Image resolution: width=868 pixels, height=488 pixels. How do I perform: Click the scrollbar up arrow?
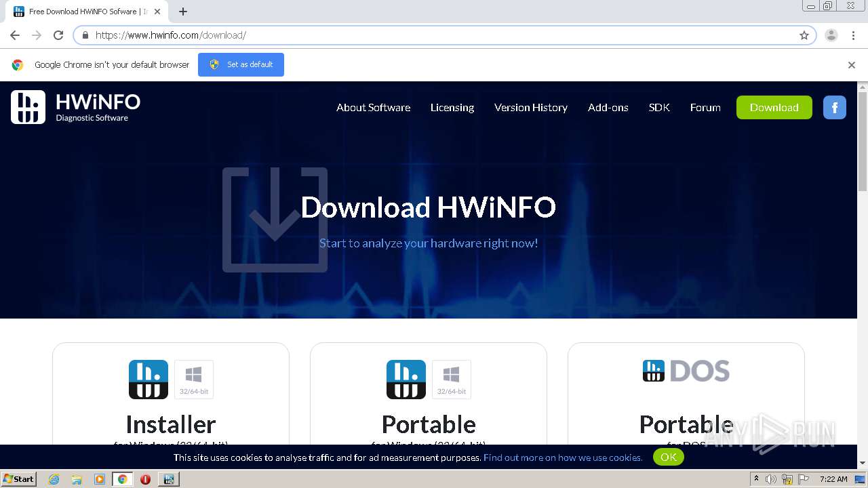tap(863, 87)
